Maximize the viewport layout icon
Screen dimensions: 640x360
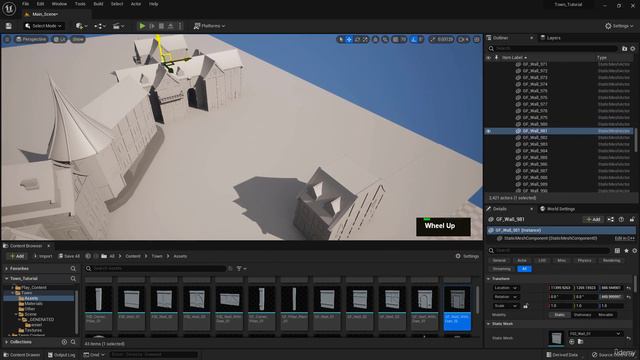(x=476, y=40)
